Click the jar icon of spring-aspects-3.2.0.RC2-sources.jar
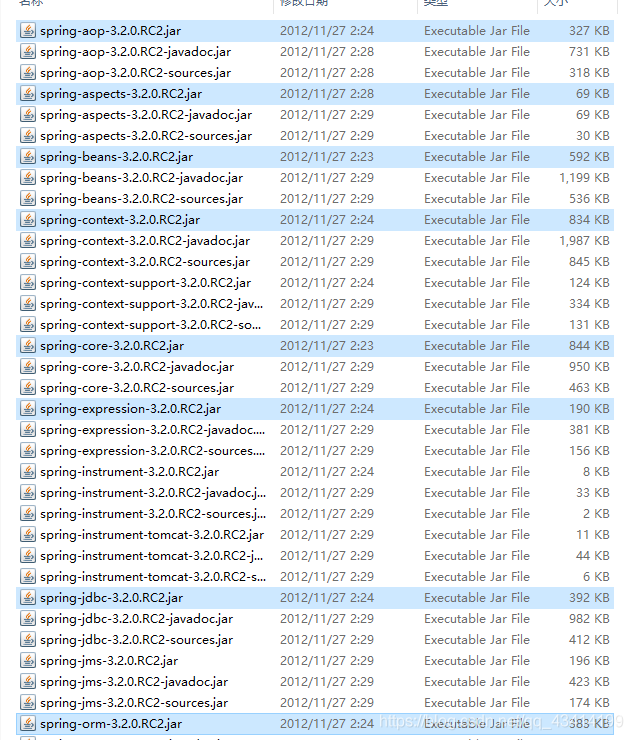633x740 pixels. coord(28,136)
